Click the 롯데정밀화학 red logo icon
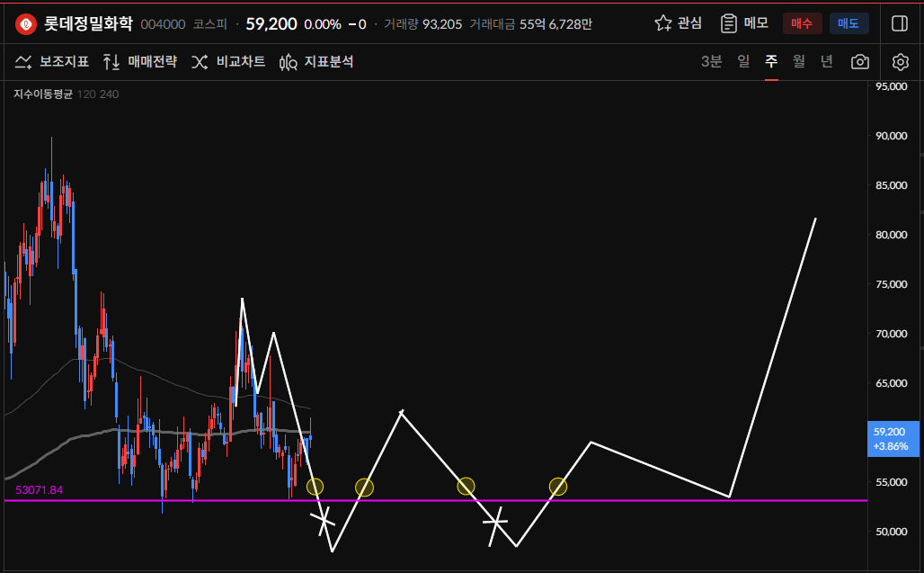 pos(25,24)
